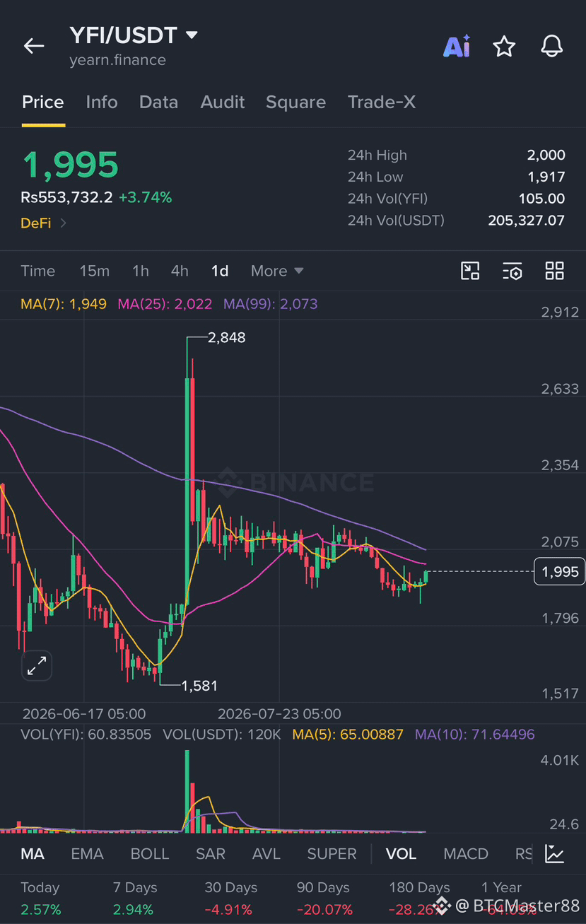586x924 pixels.
Task: Open the DeFi category chevron
Action: pyautogui.click(x=64, y=223)
